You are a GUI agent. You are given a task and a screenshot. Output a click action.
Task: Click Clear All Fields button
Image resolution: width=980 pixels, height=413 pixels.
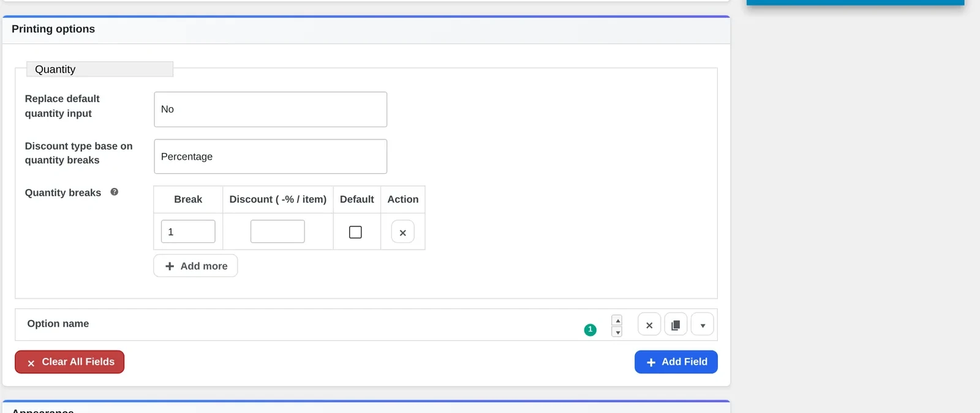coord(70,362)
